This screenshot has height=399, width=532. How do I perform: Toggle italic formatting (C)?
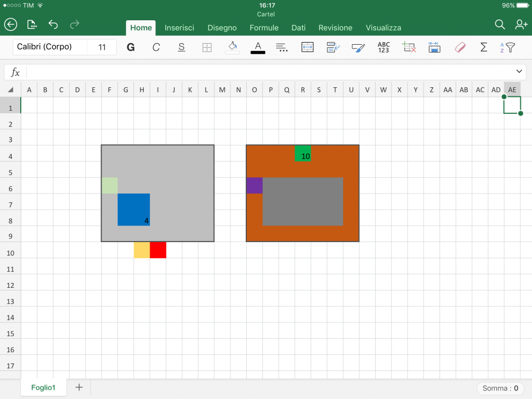(156, 47)
